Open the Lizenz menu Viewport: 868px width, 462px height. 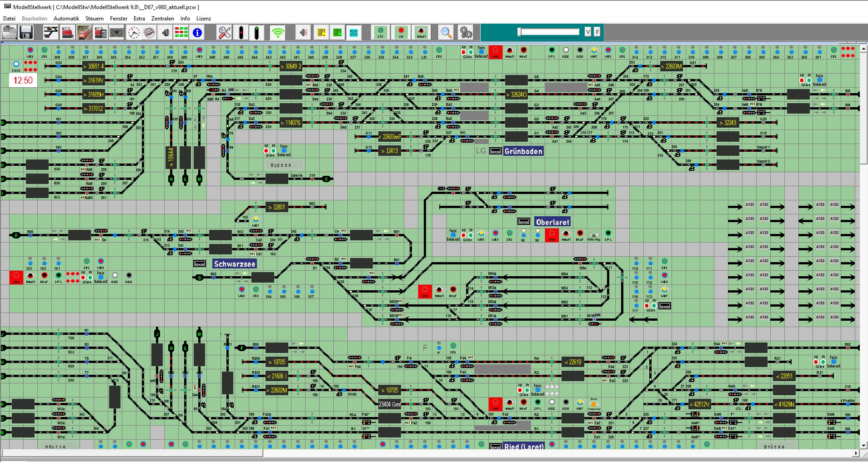pyautogui.click(x=204, y=19)
